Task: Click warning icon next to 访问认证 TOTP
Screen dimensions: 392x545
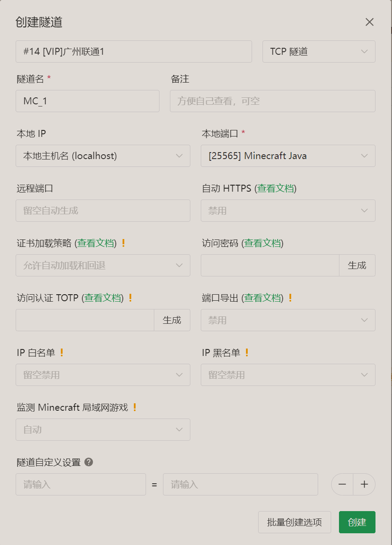Action: 130,298
